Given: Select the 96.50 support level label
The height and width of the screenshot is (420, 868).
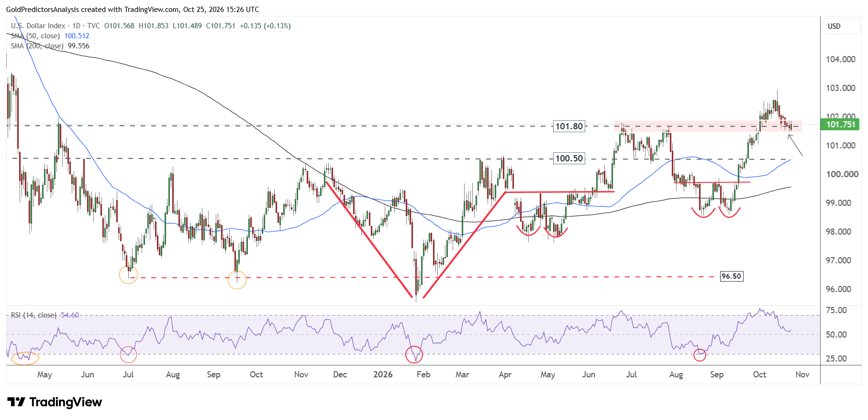Looking at the screenshot, I should pyautogui.click(x=732, y=276).
